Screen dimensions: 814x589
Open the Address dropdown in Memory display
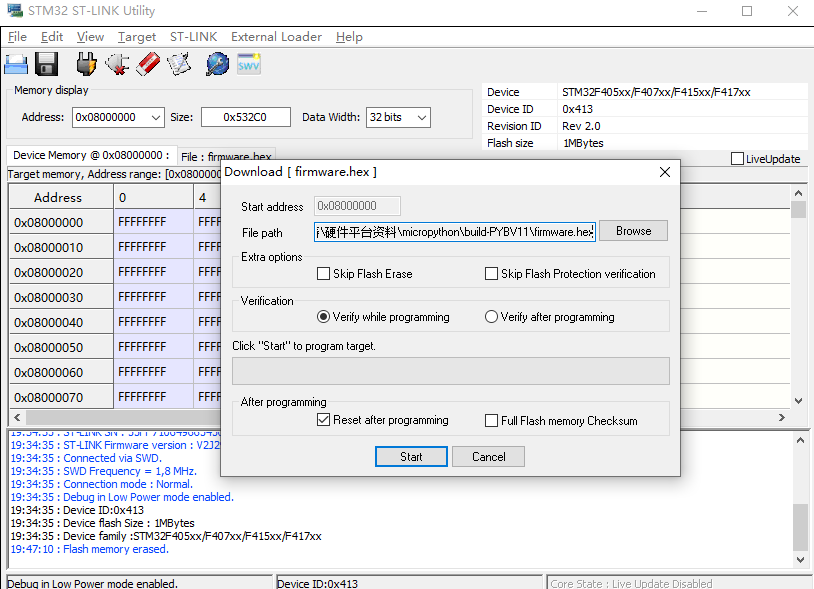(156, 118)
